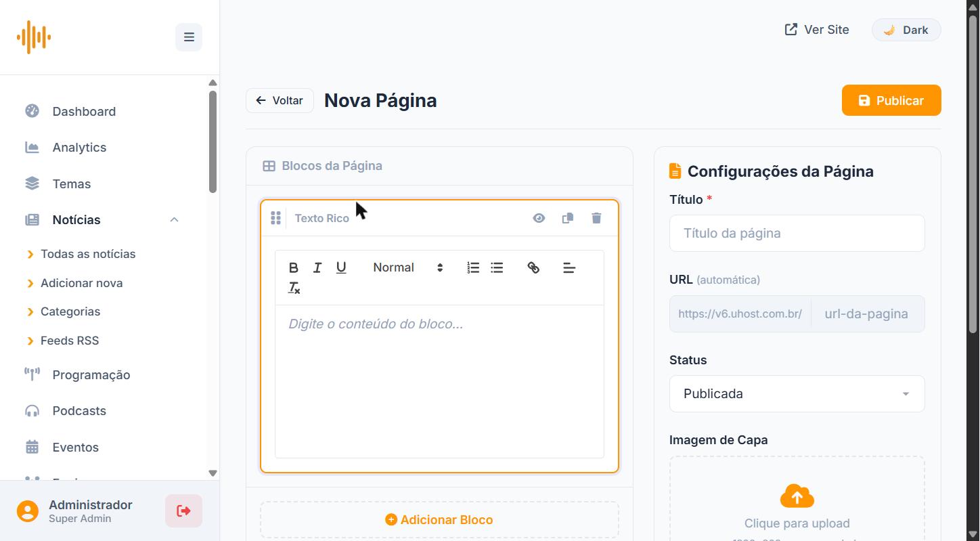Click the Voltar back button
Screen dimensions: 980x541
coord(280,100)
